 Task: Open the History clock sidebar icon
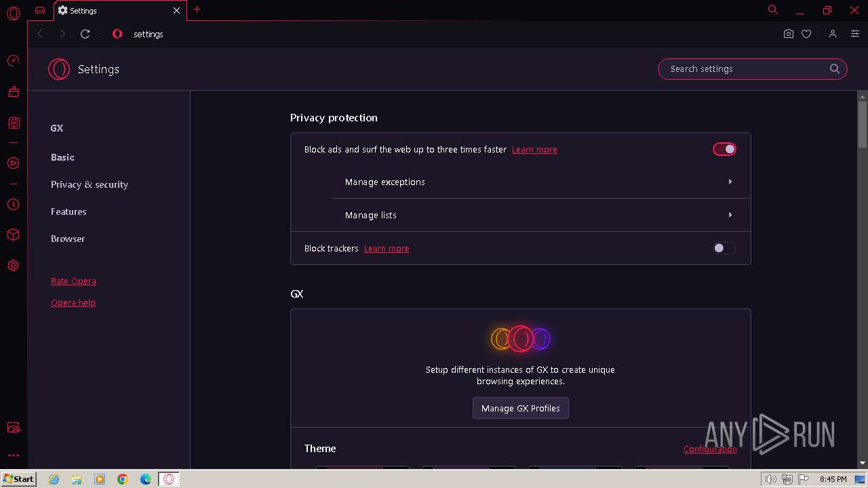(13, 204)
